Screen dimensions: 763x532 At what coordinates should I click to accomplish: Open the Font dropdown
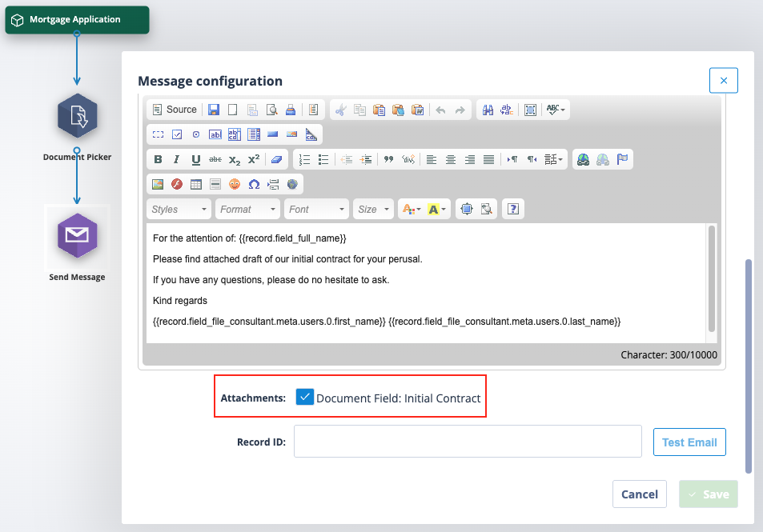(316, 209)
